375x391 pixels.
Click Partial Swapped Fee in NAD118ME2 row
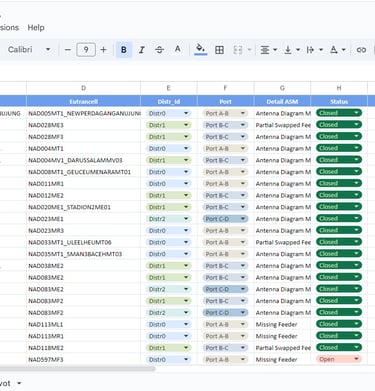pos(283,348)
